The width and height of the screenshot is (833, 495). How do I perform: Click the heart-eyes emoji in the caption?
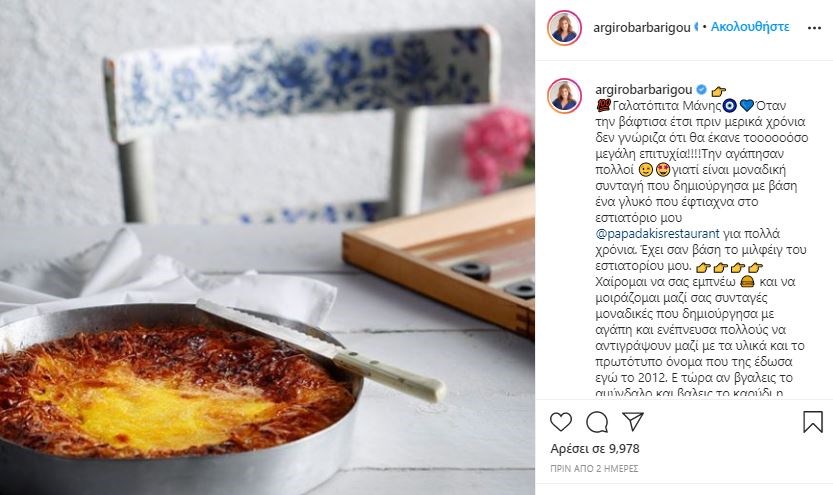coord(662,170)
